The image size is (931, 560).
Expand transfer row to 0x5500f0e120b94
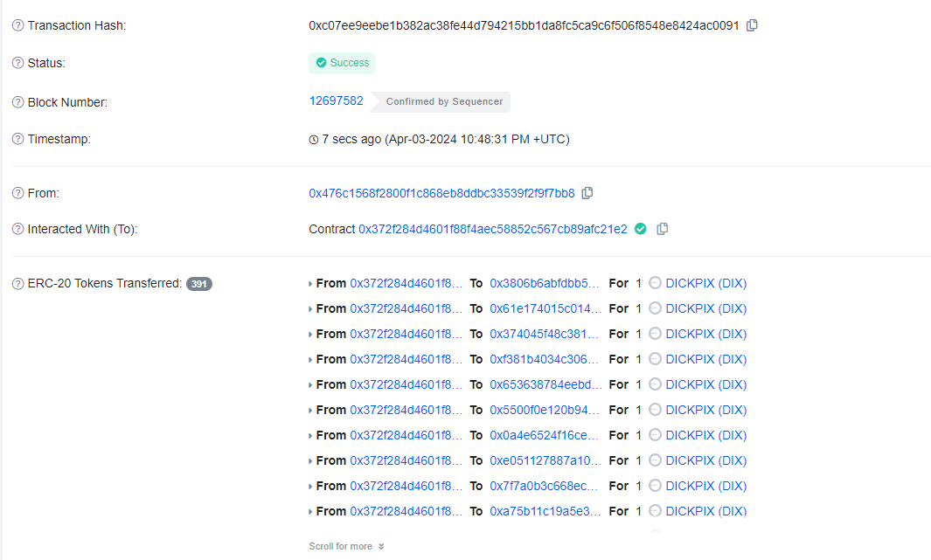[310, 411]
